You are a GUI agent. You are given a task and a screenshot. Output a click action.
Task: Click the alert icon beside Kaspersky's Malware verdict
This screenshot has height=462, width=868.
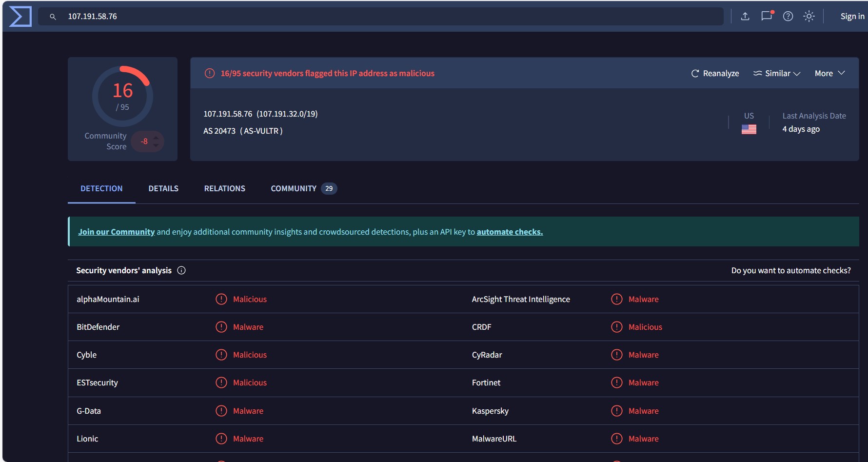click(x=617, y=411)
